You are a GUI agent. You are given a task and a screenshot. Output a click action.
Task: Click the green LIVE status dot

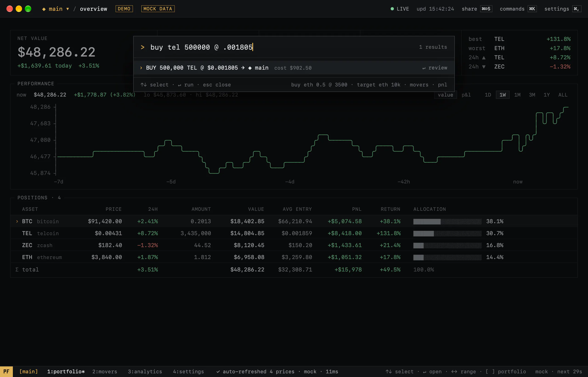(x=392, y=9)
